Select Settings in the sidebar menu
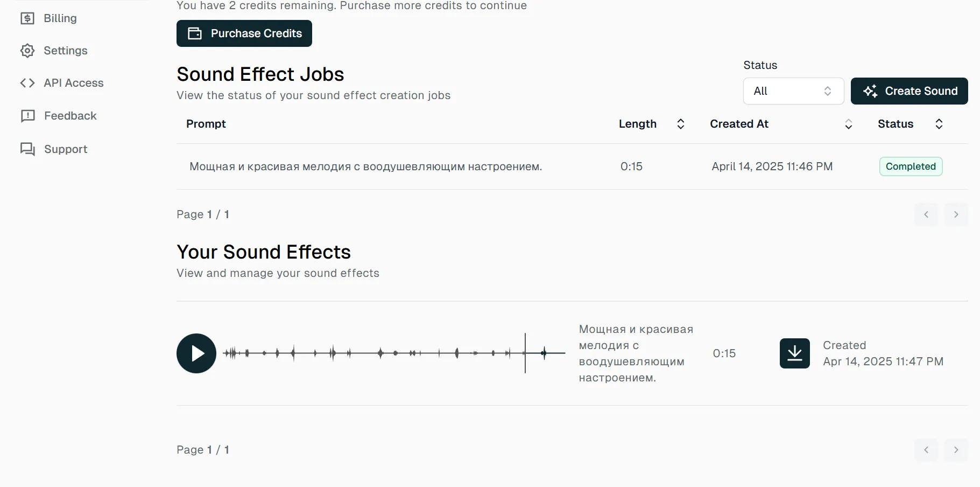Screen dimensions: 980x487 tap(65, 51)
